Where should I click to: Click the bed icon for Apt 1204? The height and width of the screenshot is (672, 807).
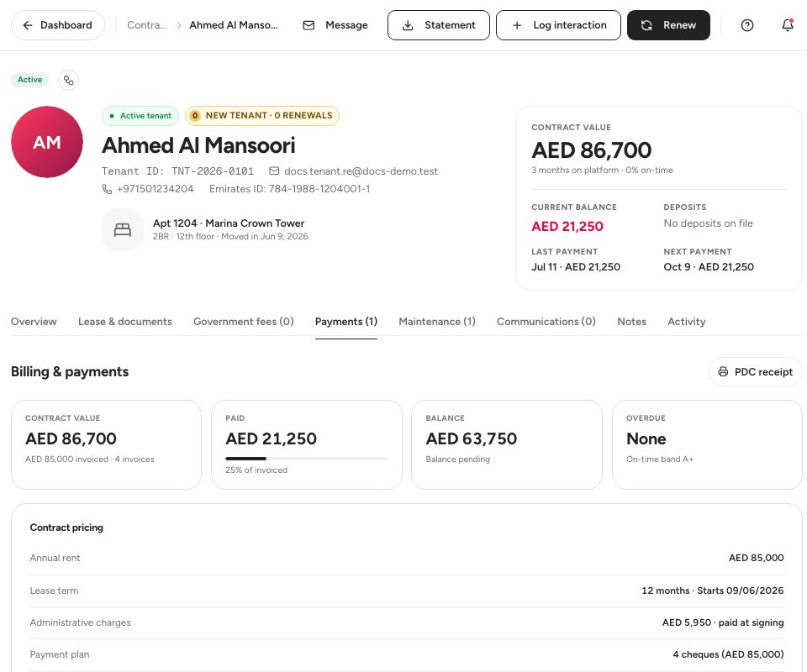[x=123, y=230]
